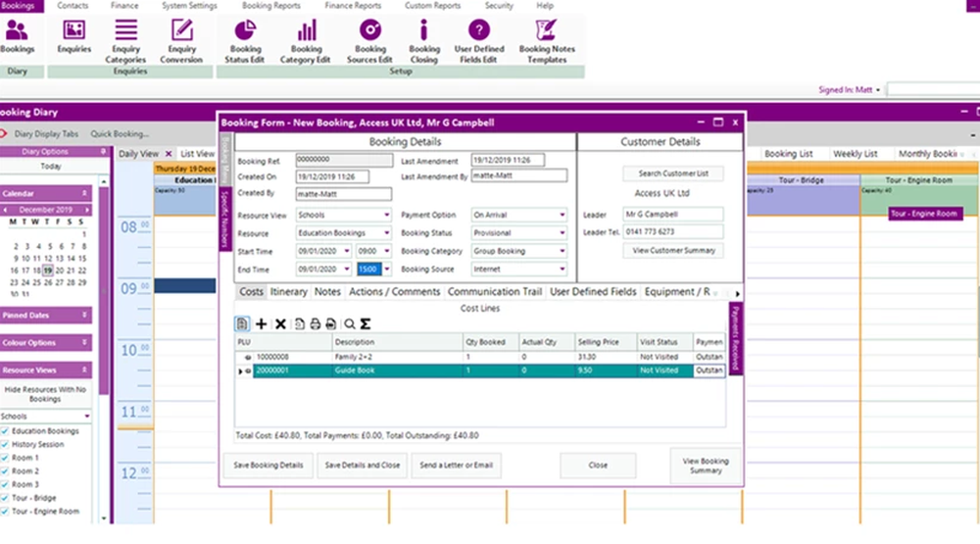Open the Enquiry Conversion icon
This screenshot has height=544, width=980.
[181, 40]
